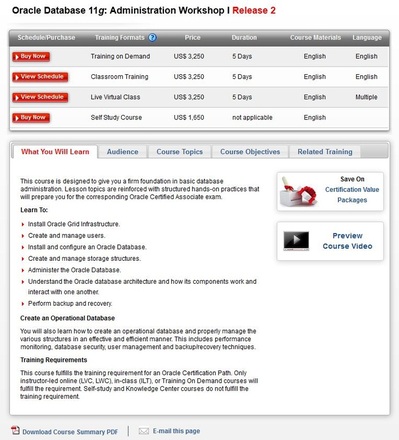Click the envelope icon beside E-mail this page
Viewport: 399px width, 440px height.
coord(144,431)
